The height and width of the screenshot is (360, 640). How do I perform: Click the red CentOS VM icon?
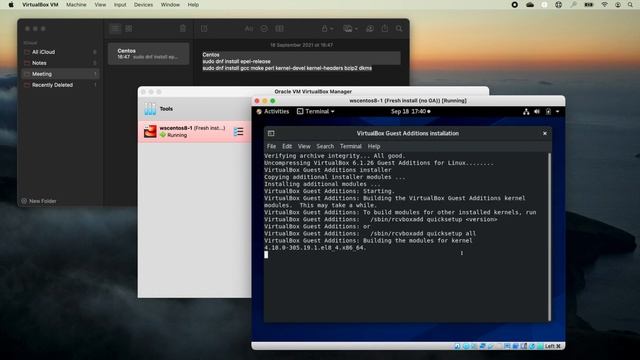[x=150, y=131]
